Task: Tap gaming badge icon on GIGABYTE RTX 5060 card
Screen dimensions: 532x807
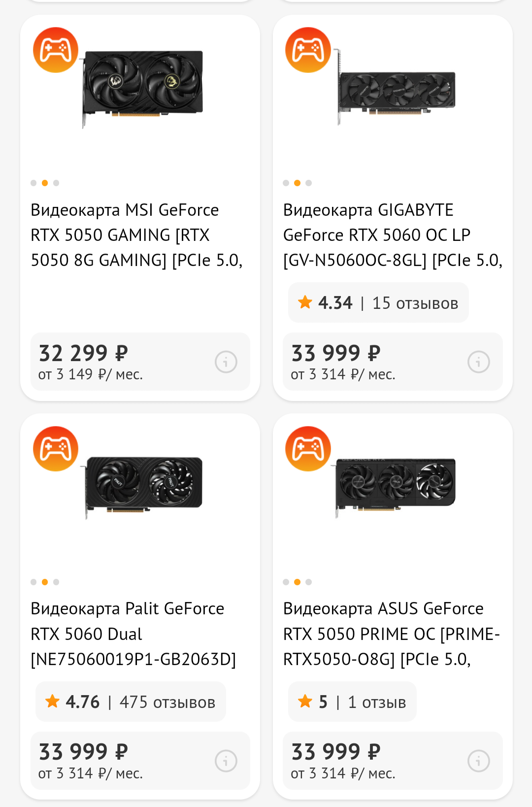Action: click(x=308, y=50)
